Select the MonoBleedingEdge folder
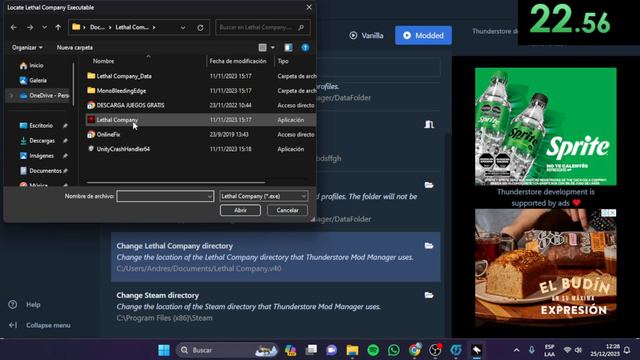 200,91
